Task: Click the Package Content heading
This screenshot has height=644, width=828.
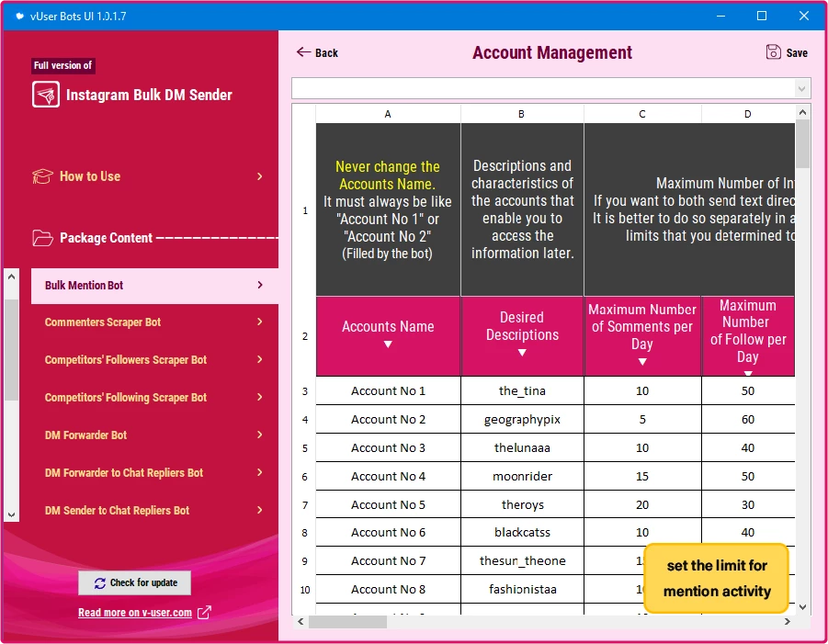Action: [106, 238]
